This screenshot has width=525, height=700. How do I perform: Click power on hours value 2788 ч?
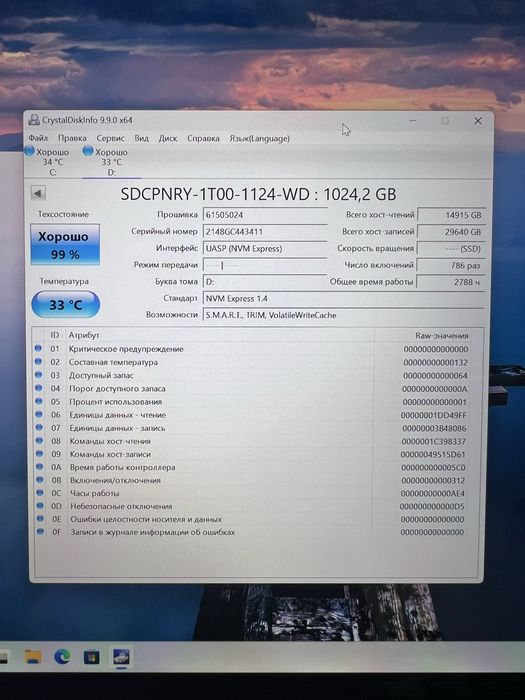pyautogui.click(x=451, y=282)
